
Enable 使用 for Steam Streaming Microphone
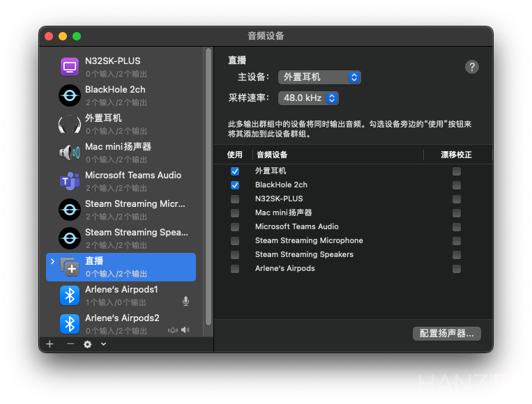235,240
